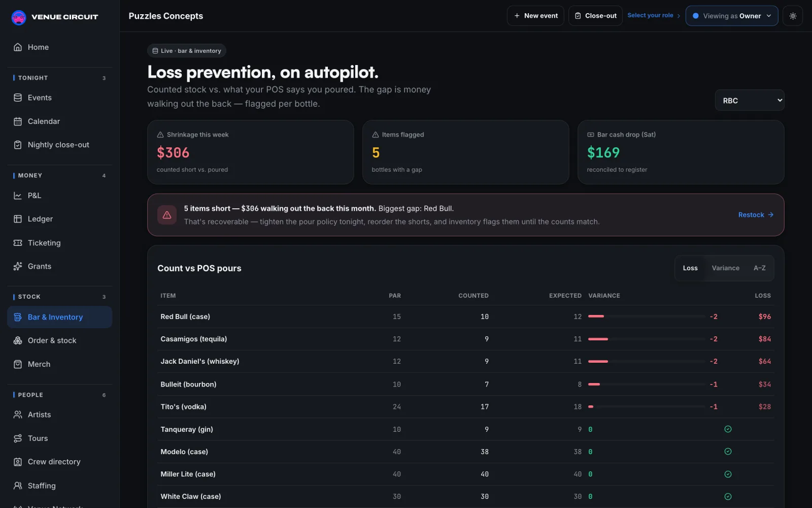
Task: Click the $169 bar cash drop amount
Action: pos(603,152)
